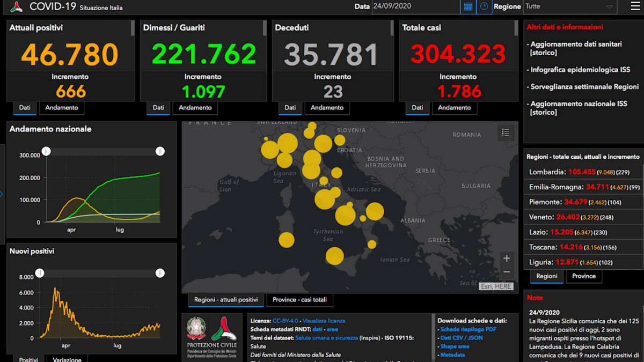The height and width of the screenshot is (362, 644).
Task: Zoom out on the map
Action: pyautogui.click(x=507, y=272)
